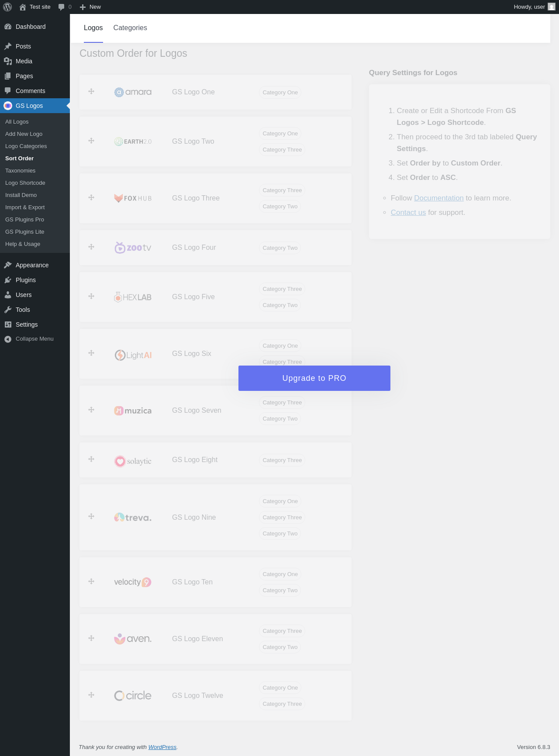The width and height of the screenshot is (559, 756).
Task: Open the New content menu
Action: click(90, 7)
